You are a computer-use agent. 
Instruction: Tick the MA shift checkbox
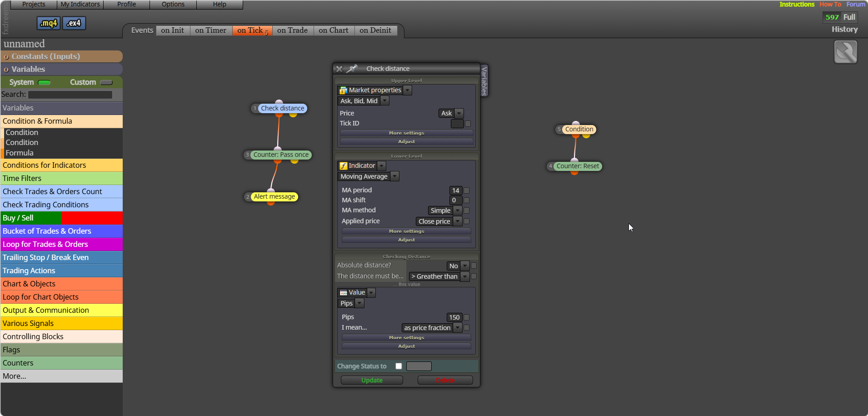coord(466,200)
